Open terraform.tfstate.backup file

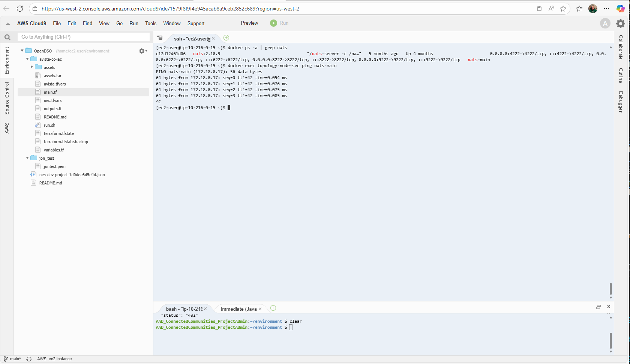(66, 142)
